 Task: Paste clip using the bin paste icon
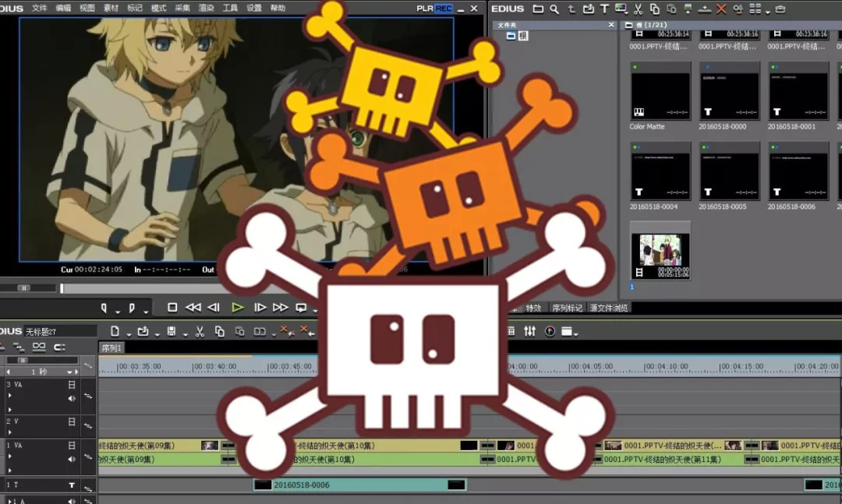point(671,9)
